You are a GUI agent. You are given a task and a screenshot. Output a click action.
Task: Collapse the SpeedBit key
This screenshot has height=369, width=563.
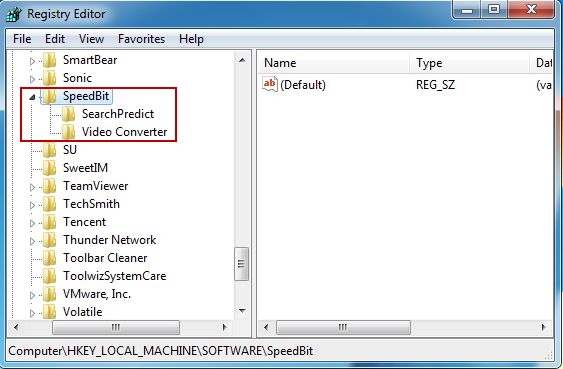[x=32, y=97]
